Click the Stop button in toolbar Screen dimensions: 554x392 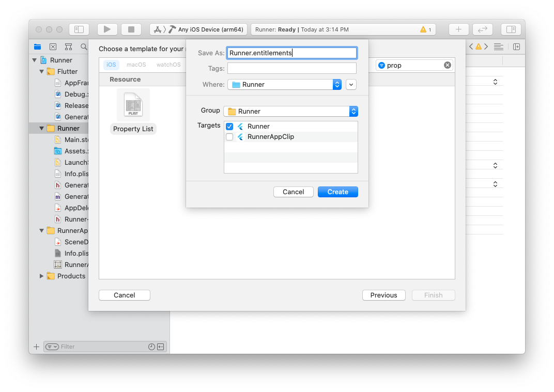click(x=131, y=29)
